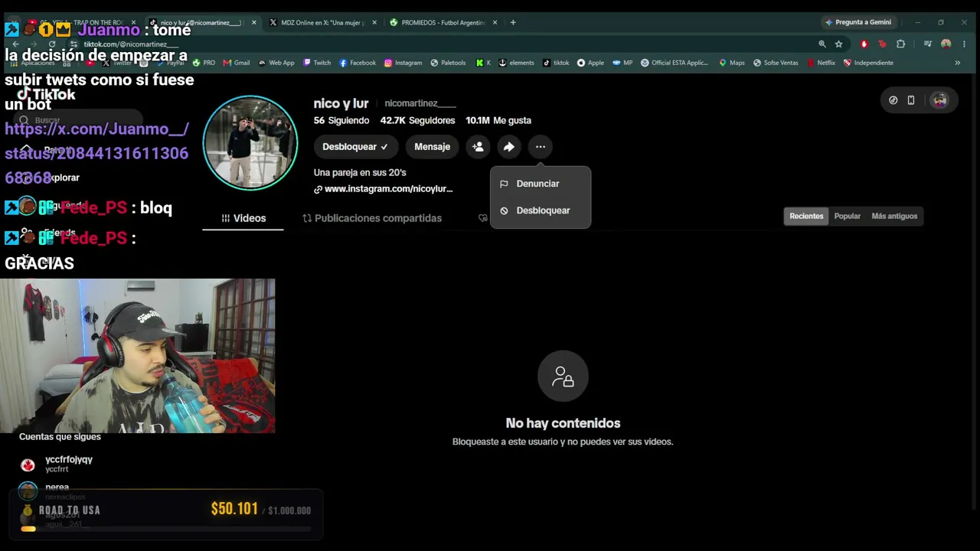The height and width of the screenshot is (551, 980).
Task: Open the Apple bookmark
Action: tap(590, 63)
